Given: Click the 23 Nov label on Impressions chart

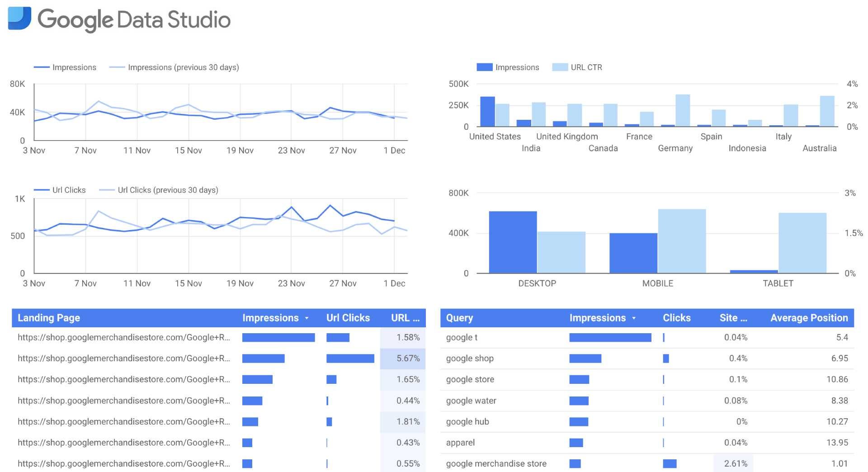Looking at the screenshot, I should click(291, 151).
